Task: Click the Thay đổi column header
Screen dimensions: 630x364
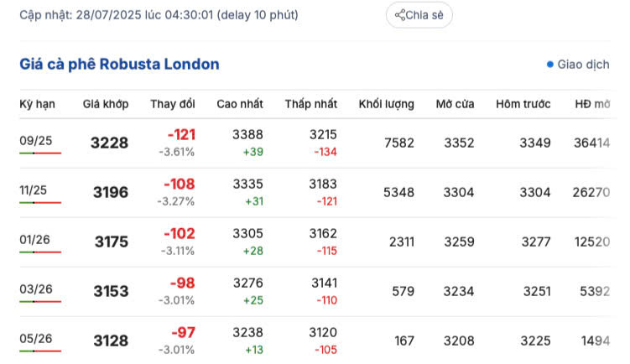Action: coord(173,104)
